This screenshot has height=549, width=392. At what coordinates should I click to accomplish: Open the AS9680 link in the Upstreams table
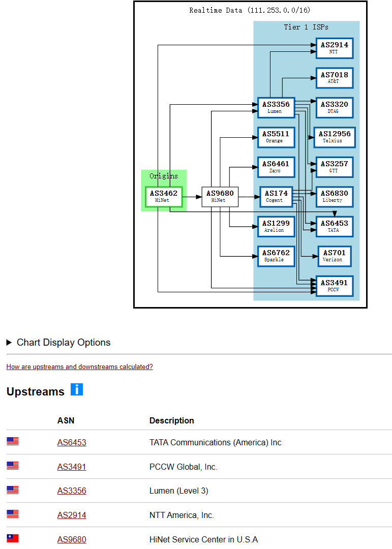(x=72, y=539)
